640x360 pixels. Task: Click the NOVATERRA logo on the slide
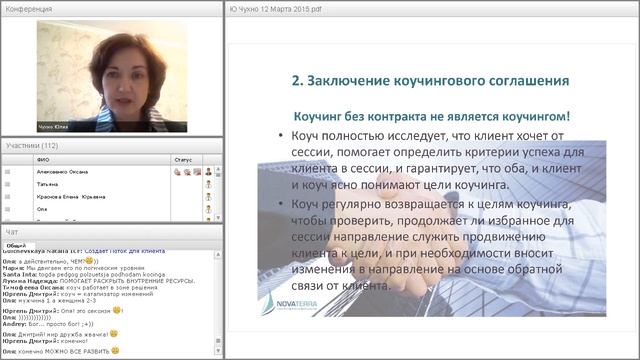tap(289, 304)
